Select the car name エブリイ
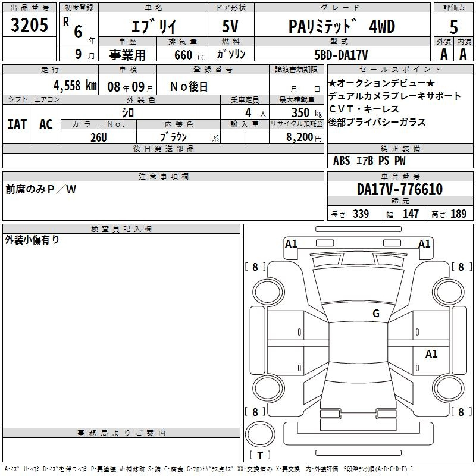This screenshot has height=476, width=476. click(154, 26)
